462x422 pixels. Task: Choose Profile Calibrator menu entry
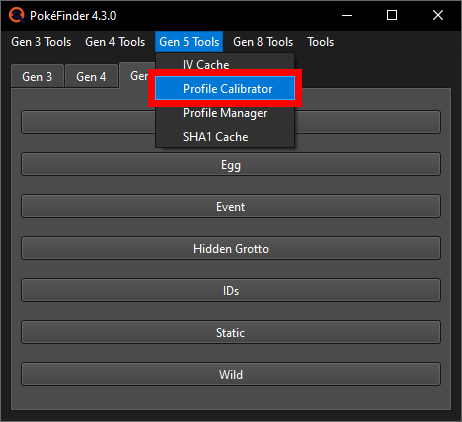(x=225, y=88)
